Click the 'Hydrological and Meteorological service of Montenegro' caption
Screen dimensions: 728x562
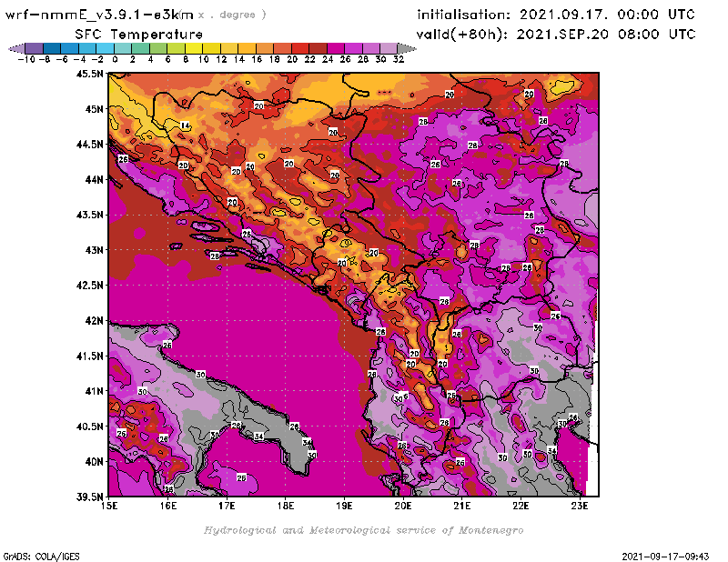363,530
